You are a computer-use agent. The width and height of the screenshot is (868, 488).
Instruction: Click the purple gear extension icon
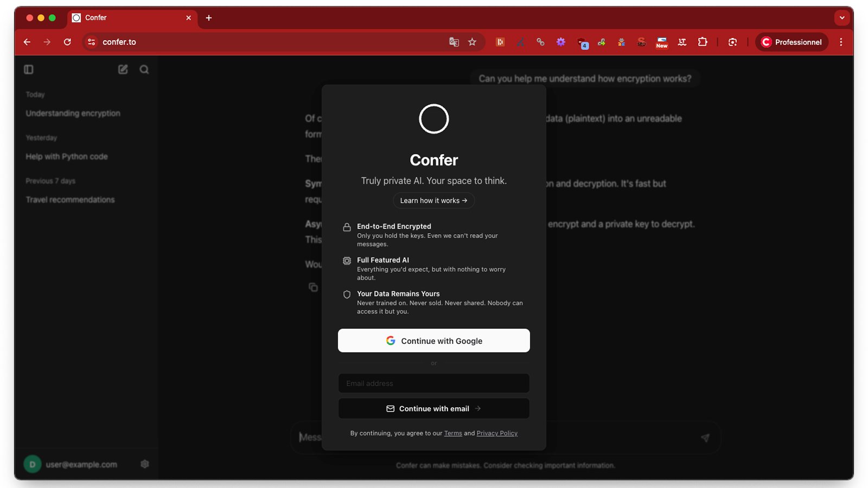click(561, 42)
